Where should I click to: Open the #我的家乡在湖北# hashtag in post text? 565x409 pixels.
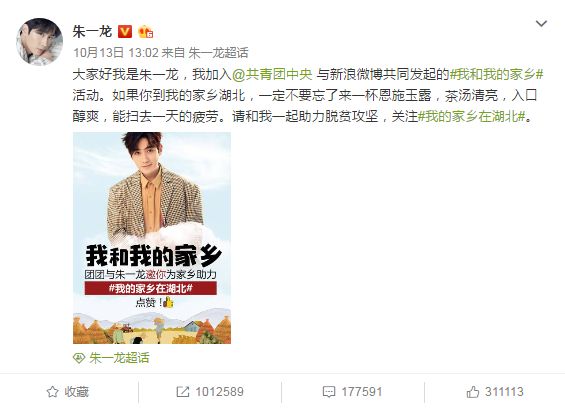472,116
